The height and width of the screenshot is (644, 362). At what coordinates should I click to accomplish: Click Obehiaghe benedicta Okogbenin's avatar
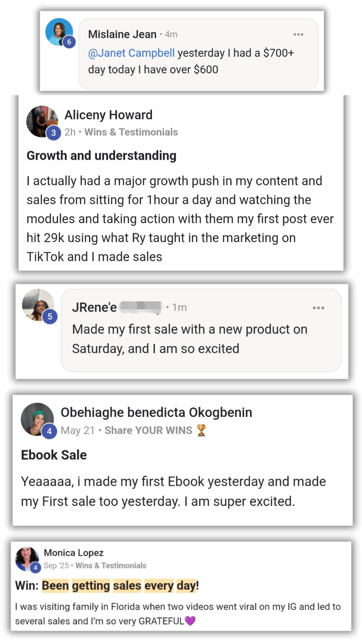pos(36,418)
